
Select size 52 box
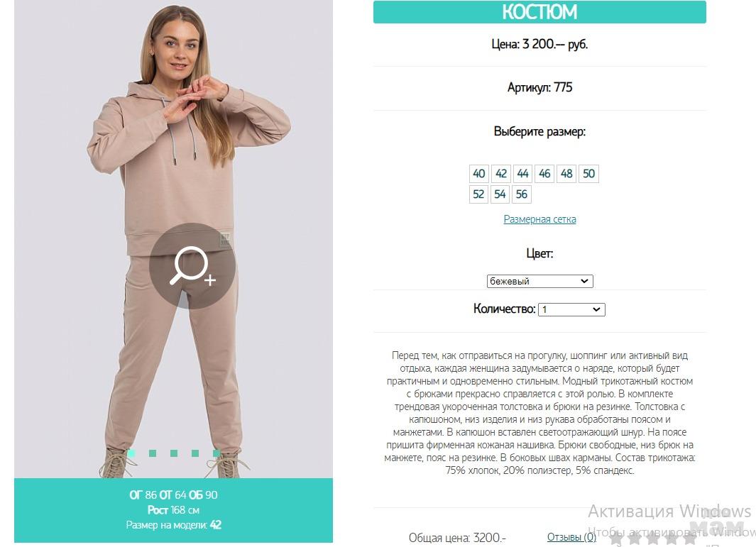point(478,194)
